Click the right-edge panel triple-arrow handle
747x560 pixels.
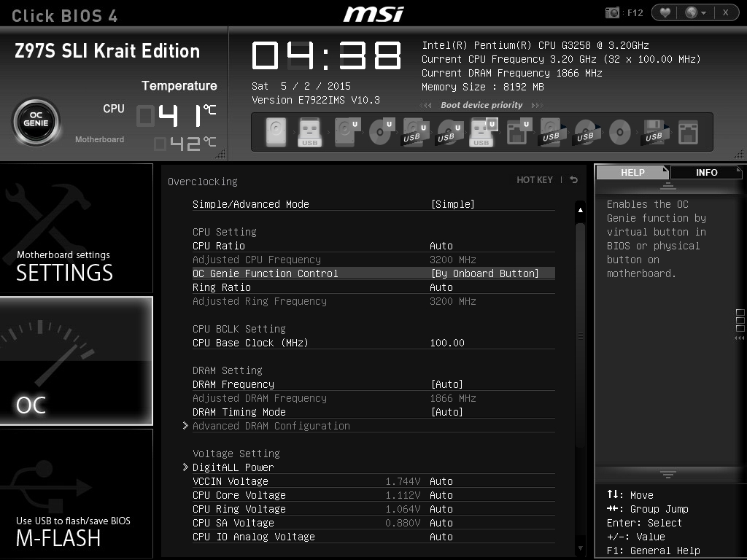pyautogui.click(x=740, y=338)
